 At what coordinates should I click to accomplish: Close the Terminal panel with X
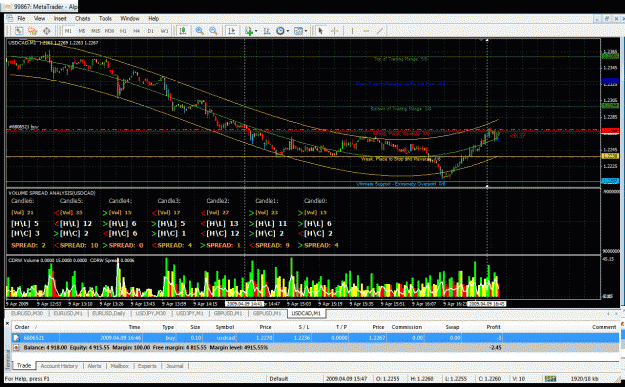[x=8, y=323]
